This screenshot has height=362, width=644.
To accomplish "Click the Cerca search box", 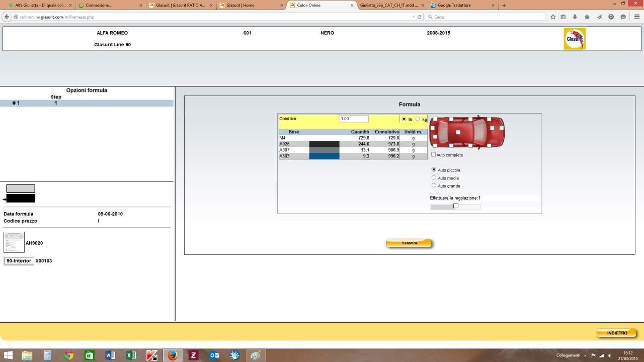I will point(486,17).
